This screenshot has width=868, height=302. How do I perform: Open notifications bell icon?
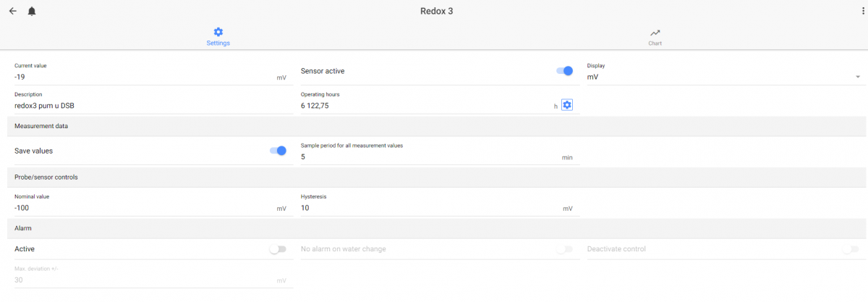(32, 12)
